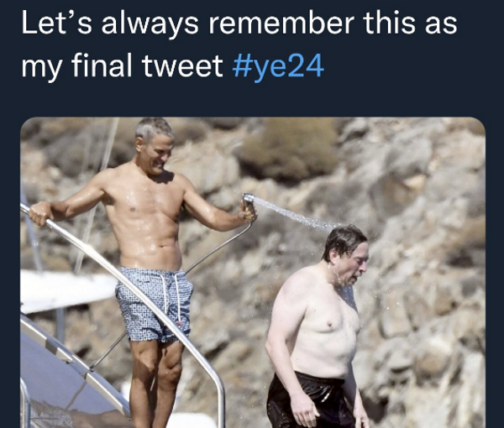
Task: Click the word "remember" in the tweet
Action: tap(281, 23)
